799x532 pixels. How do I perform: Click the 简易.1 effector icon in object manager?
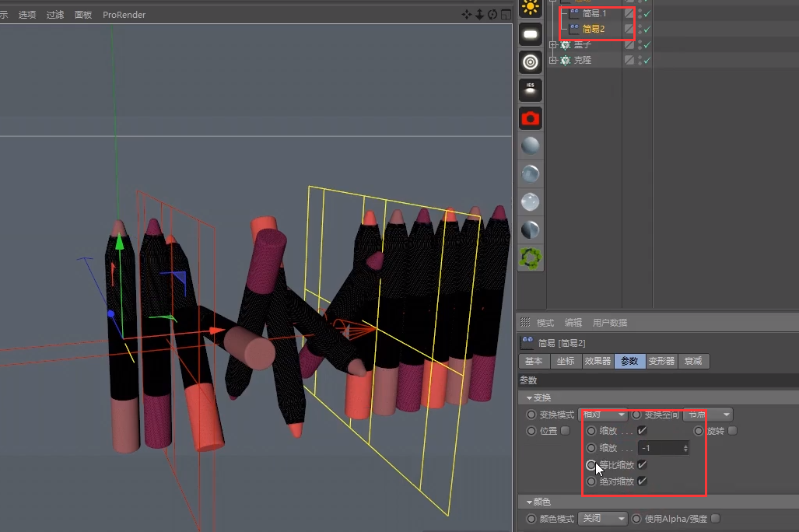574,13
